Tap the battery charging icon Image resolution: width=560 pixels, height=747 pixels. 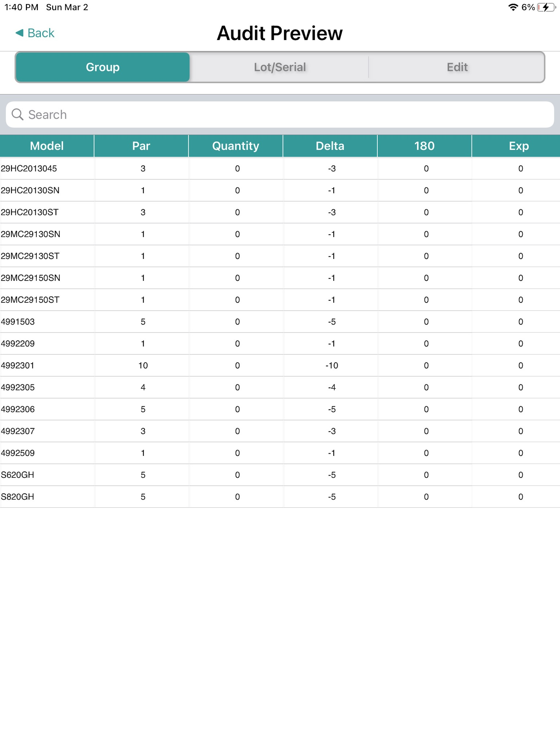pyautogui.click(x=547, y=7)
